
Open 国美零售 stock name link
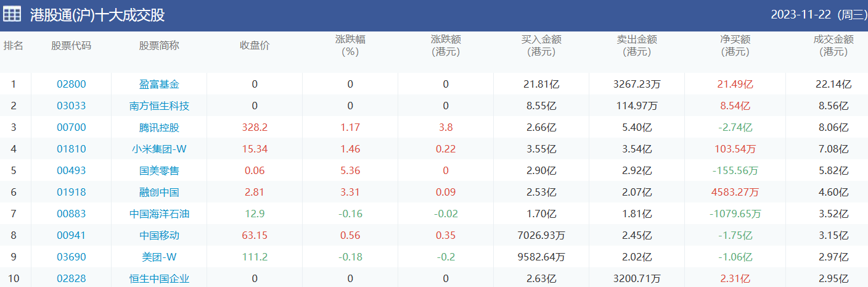point(159,170)
